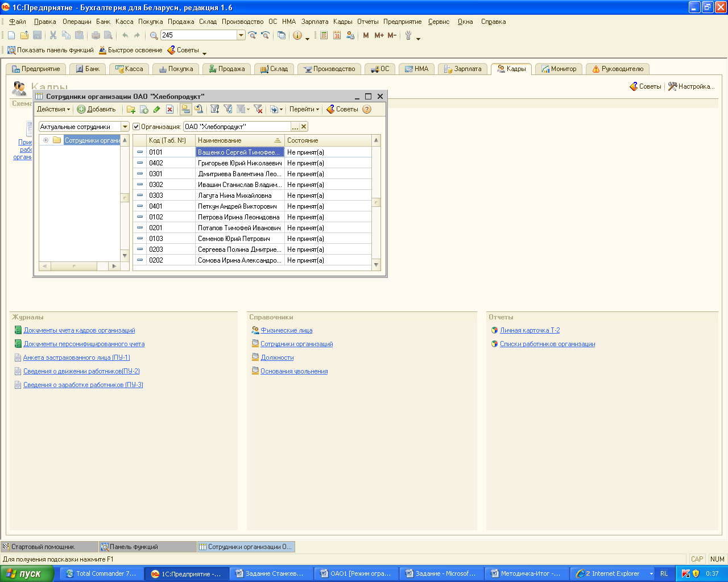This screenshot has height=582, width=728.
Task: Open the Настройка link on Кадры panel
Action: coord(691,86)
